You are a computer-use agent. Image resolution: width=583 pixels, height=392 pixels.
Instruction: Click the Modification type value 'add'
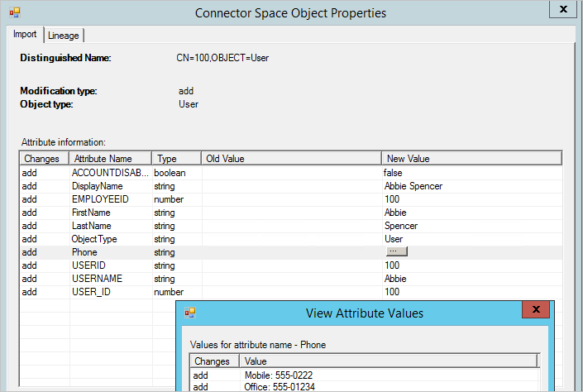(186, 91)
